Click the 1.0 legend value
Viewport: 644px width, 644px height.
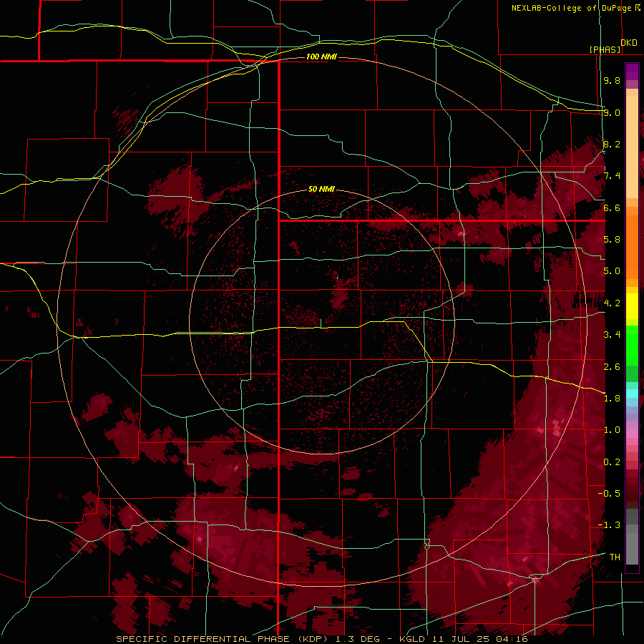click(612, 430)
